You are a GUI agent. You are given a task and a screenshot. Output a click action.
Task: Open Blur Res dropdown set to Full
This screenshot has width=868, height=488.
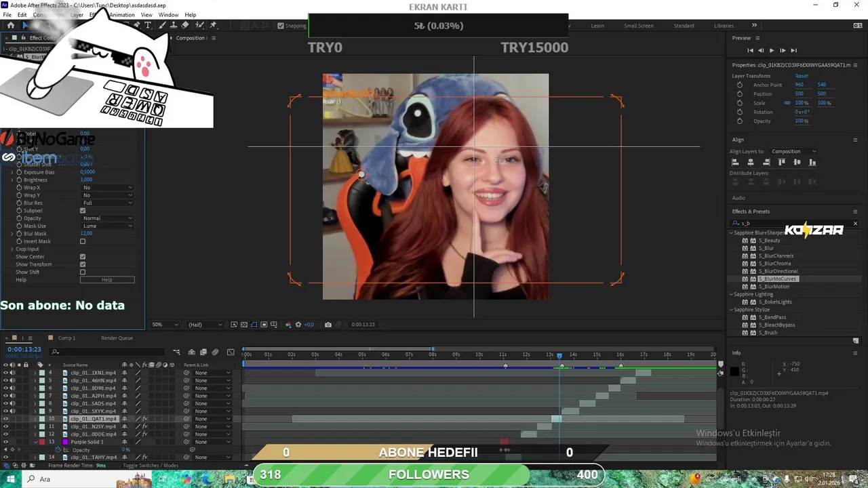(108, 203)
